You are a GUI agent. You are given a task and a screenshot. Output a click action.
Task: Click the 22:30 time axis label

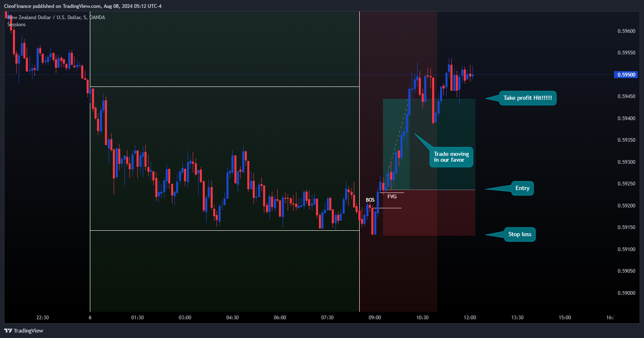tap(42, 318)
